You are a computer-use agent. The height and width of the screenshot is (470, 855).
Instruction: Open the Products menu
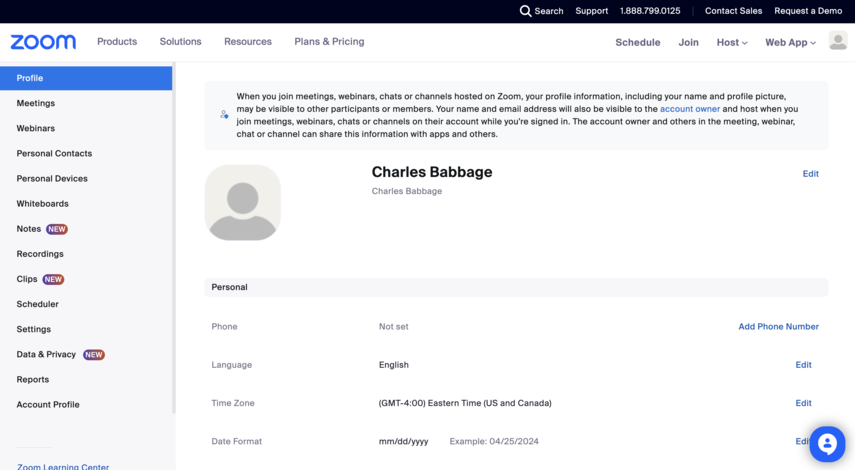tap(117, 42)
